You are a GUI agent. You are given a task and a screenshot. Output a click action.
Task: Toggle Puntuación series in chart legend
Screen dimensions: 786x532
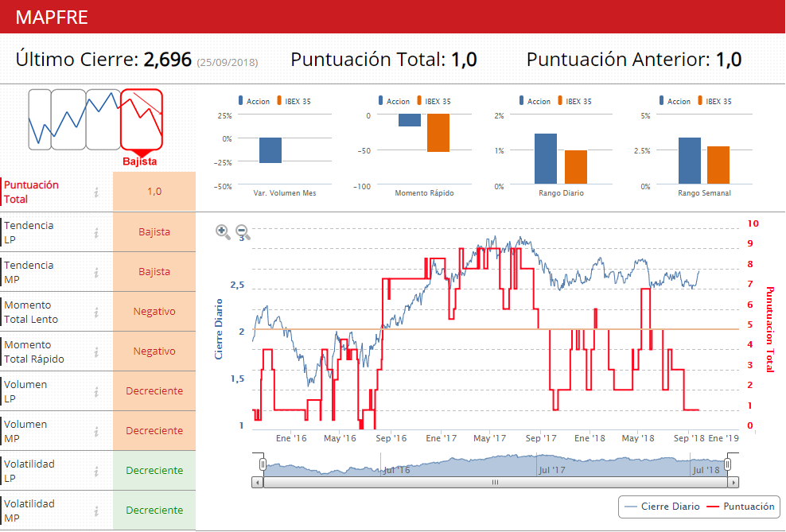coord(741,507)
